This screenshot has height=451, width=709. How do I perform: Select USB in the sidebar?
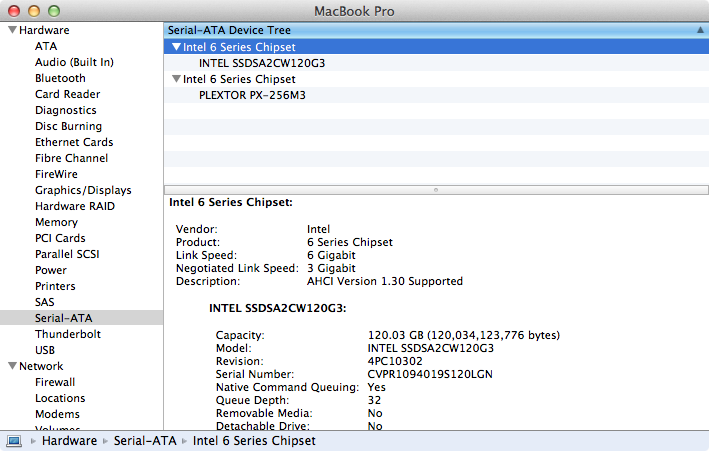tap(45, 350)
